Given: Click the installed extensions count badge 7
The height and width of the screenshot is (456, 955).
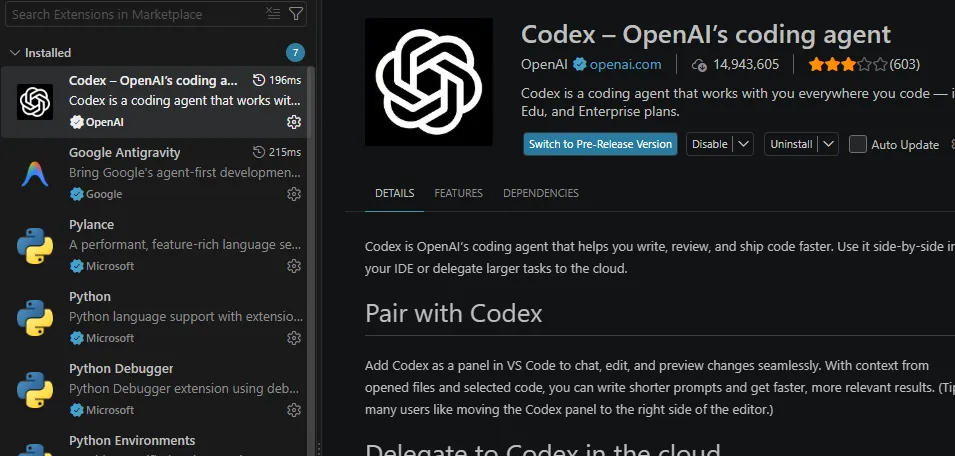Looking at the screenshot, I should (x=295, y=53).
